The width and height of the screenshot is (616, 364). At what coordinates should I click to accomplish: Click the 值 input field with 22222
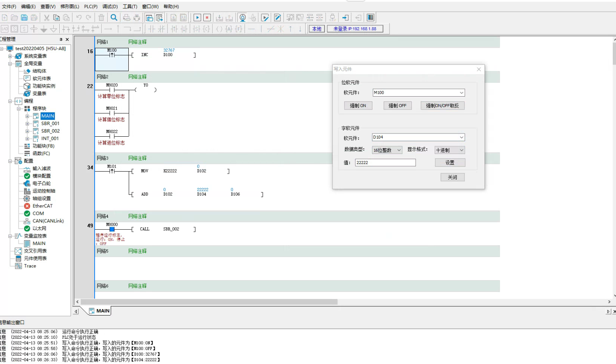click(385, 162)
